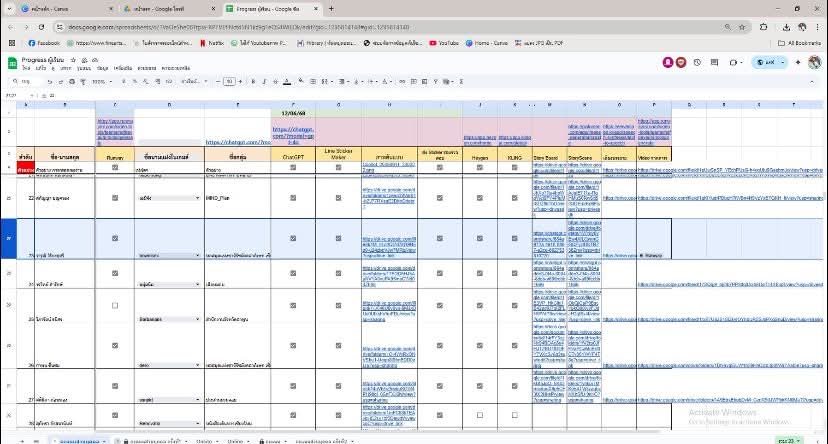Select the Paint format tool
This screenshot has height=444, width=828.
point(82,81)
